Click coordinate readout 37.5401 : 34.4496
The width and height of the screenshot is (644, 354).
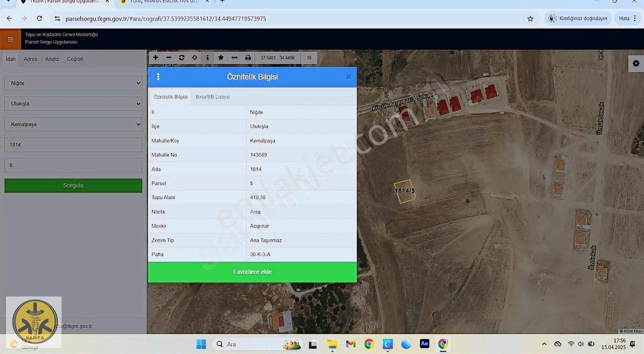(x=277, y=58)
